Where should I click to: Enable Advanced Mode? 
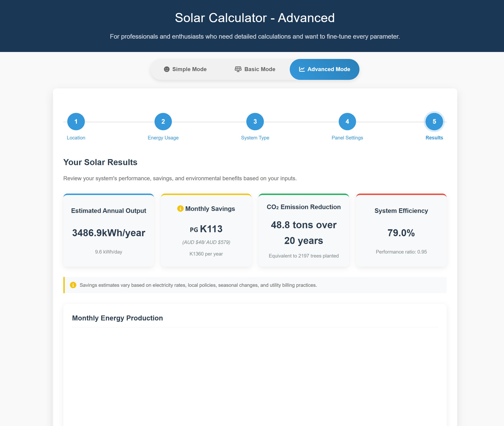click(x=324, y=69)
